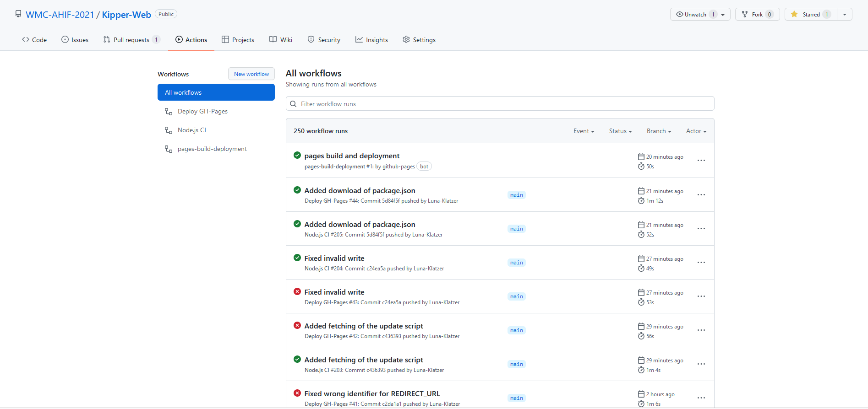868x409 pixels.
Task: Open options menu for Deploy GH-Pages #41
Action: 701,398
